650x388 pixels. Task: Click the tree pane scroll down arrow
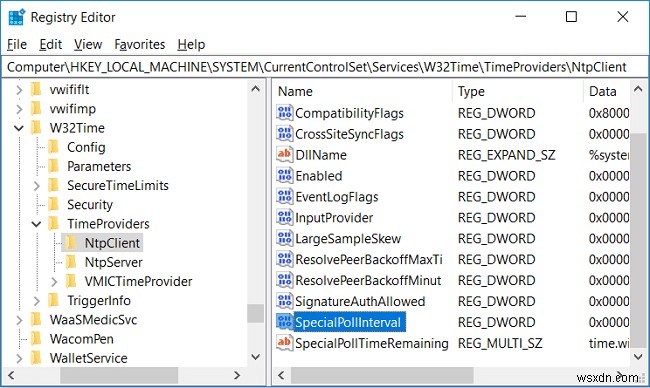pyautogui.click(x=256, y=356)
